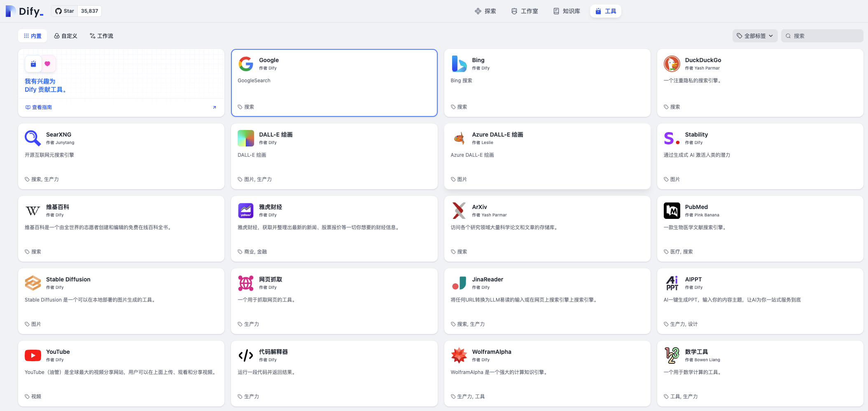Click the 作者 Leslie text

coord(482,143)
